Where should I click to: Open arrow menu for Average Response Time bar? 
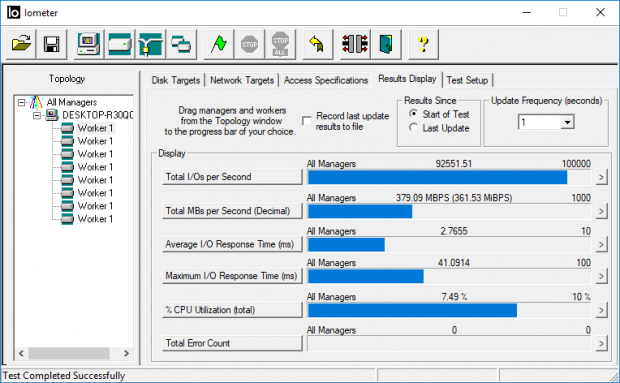coord(601,245)
